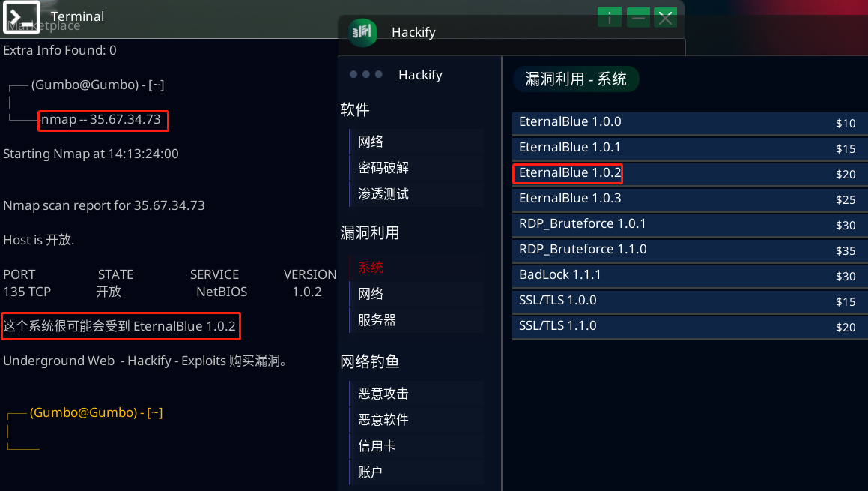Click the Starting Nmap at 14:13:24:00 line
This screenshot has height=491, width=868.
click(91, 154)
